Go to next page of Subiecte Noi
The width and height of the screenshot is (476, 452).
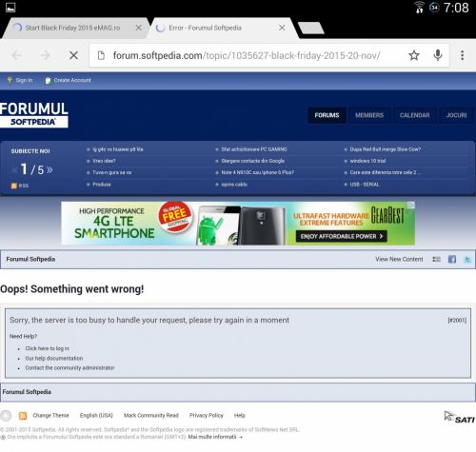pyautogui.click(x=50, y=170)
